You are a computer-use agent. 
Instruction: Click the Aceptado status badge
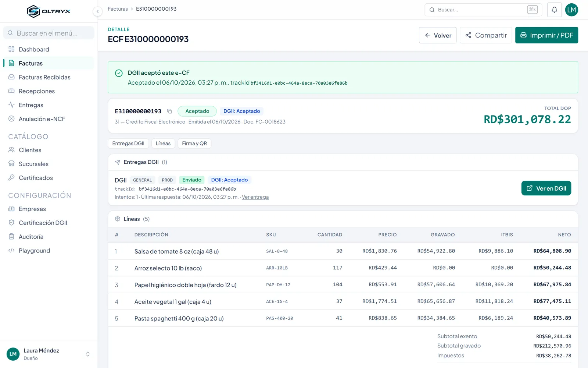coord(197,111)
